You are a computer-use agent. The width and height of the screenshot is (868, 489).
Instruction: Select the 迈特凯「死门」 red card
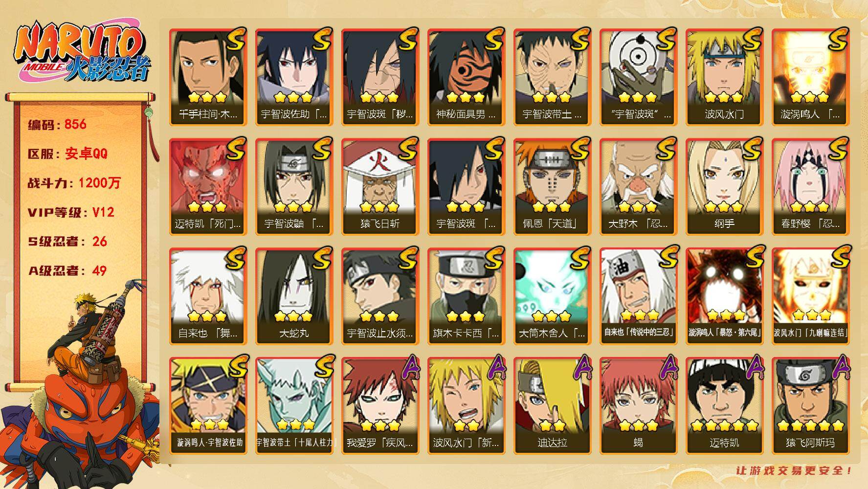208,186
